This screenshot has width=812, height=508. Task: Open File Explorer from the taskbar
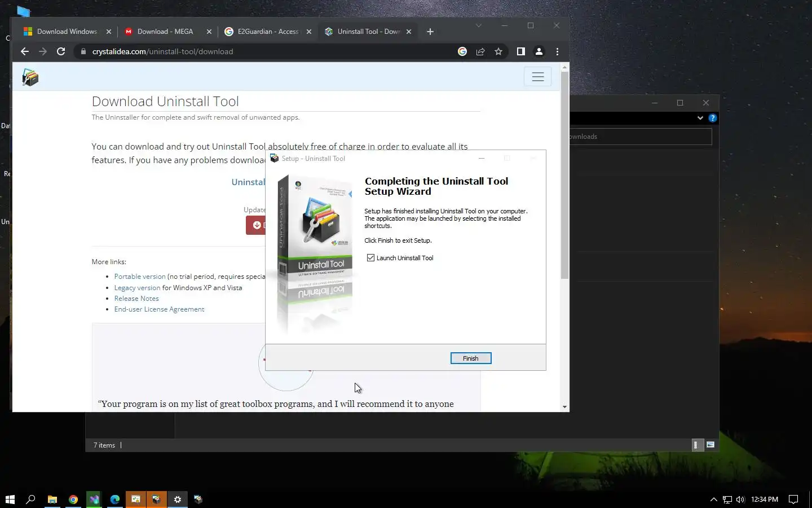pos(52,499)
